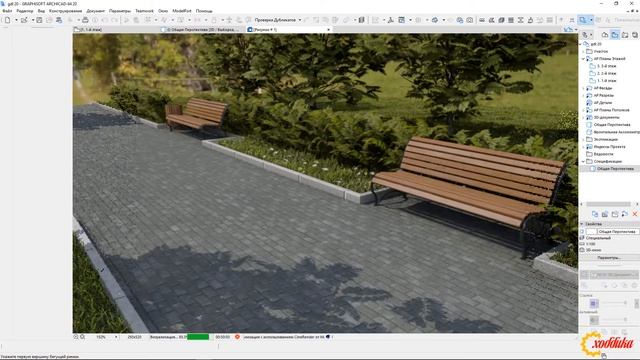This screenshot has height=360, width=640.
Task: Click the Параметры... button in properties panel
Action: coord(609,258)
